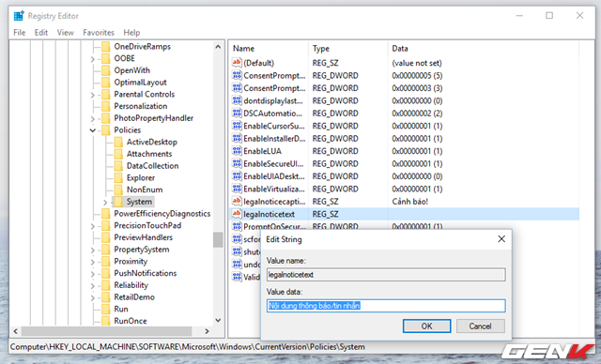Expand the PushNotifications tree node
The height and width of the screenshot is (364, 601).
click(93, 274)
